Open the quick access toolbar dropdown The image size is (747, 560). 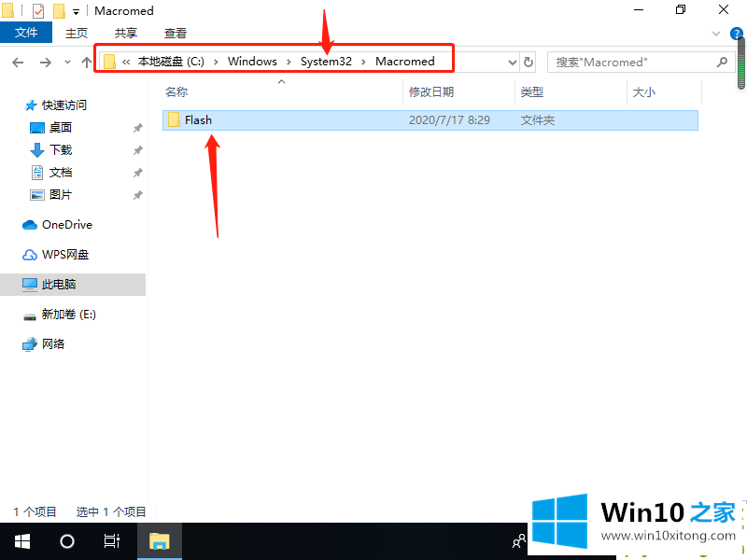(x=76, y=11)
